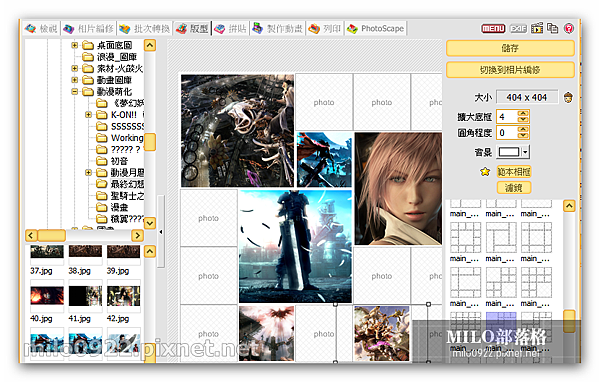Increase the 擴大底框 margin value
This screenshot has height=382, width=600.
[x=523, y=114]
